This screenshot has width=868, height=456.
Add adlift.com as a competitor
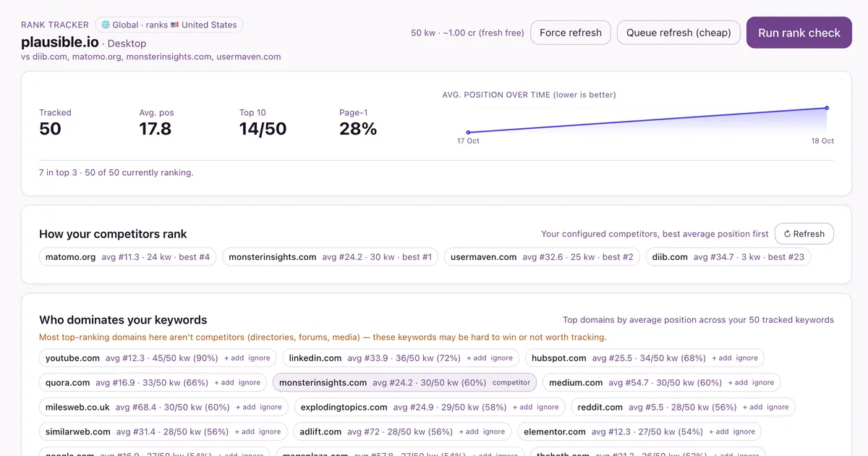click(x=469, y=432)
